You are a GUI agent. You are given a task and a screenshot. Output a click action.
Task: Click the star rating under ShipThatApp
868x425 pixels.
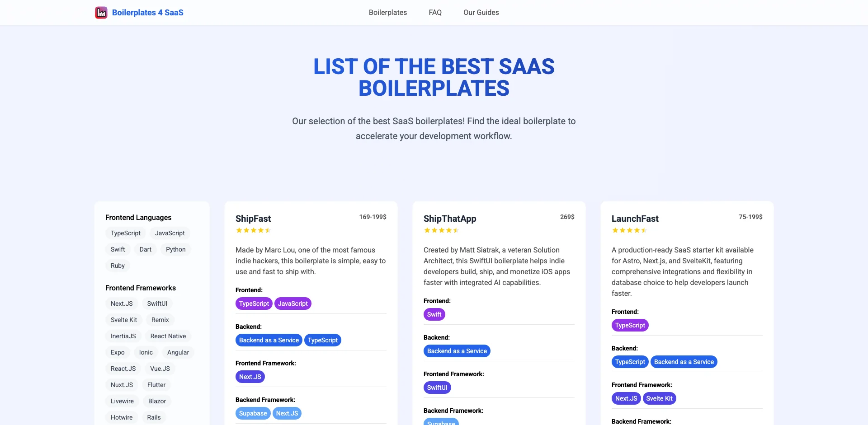coord(441,230)
